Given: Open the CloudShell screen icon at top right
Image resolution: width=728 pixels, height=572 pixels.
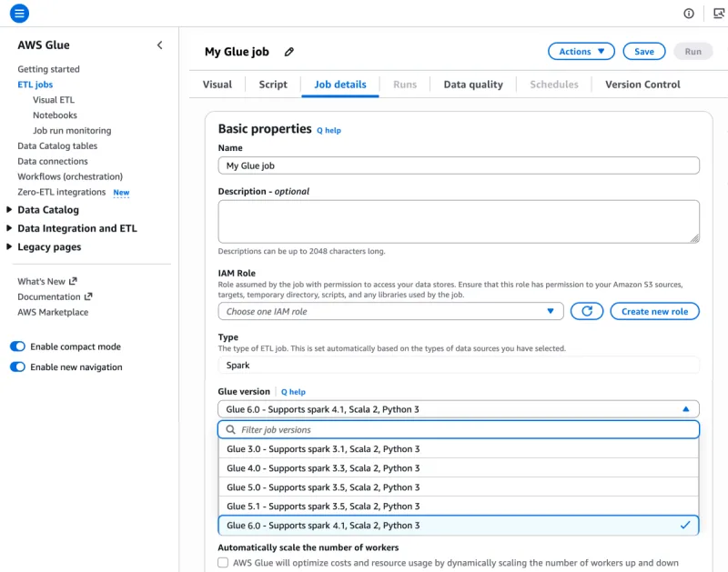Looking at the screenshot, I should point(718,14).
